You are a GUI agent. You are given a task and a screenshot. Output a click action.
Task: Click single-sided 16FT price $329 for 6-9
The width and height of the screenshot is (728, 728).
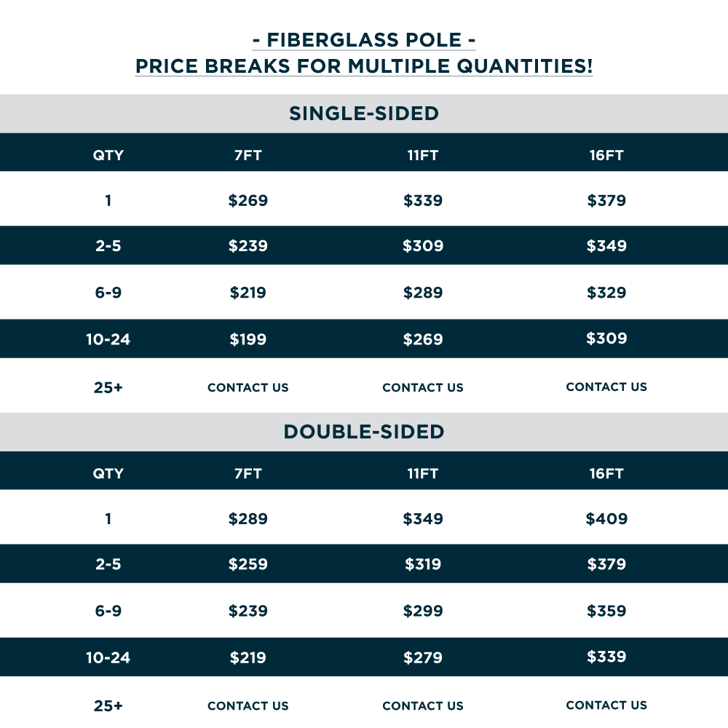click(x=606, y=293)
